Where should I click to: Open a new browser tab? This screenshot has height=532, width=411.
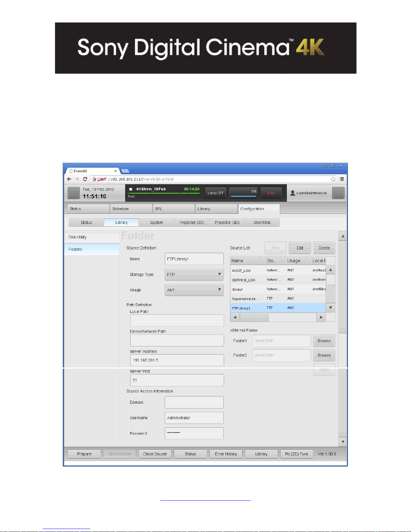[125, 171]
